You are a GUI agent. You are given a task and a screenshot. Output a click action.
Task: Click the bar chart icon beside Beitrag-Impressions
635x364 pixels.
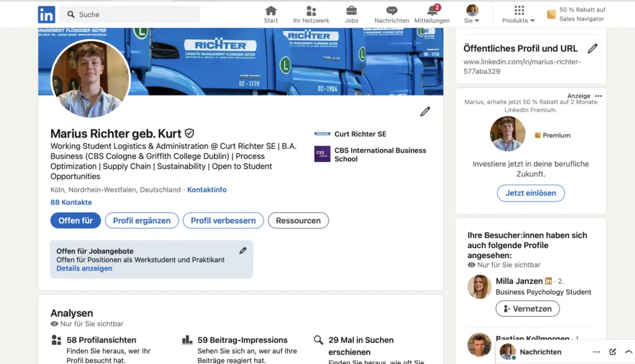point(187,340)
